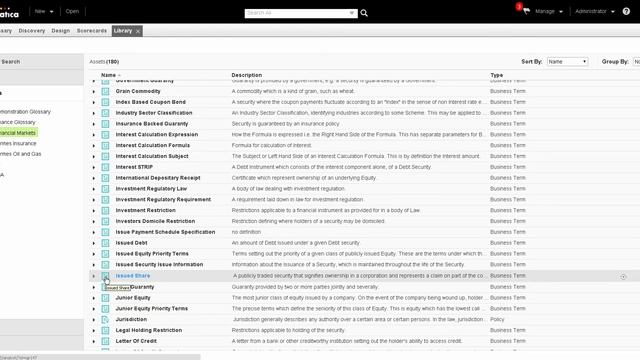Screen dimensions: 640x360
Task: Open the help question mark icon
Action: (x=626, y=11)
